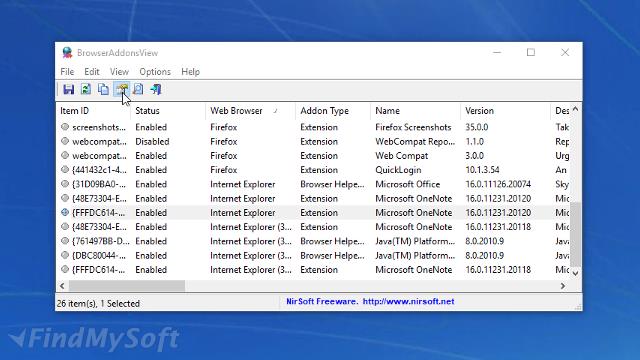Select the 'WebCompat Repo...' name cell
Screen dimensions: 640x360
click(x=415, y=142)
